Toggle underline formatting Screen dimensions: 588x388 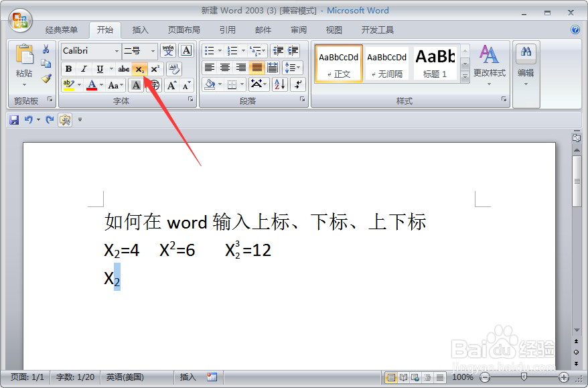pos(100,68)
